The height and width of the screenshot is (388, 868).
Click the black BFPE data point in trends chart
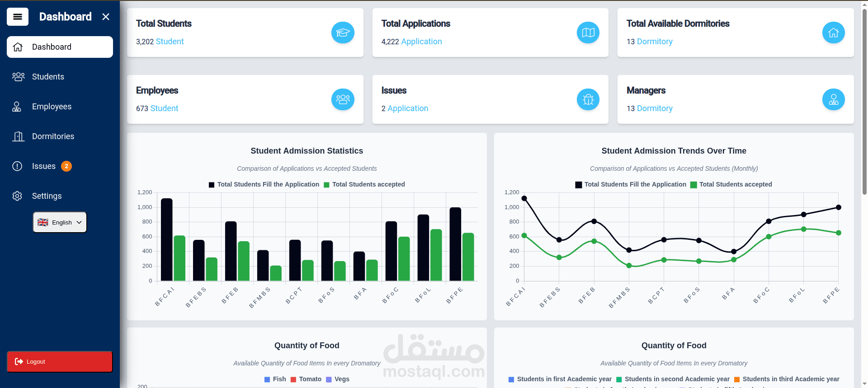(x=839, y=207)
